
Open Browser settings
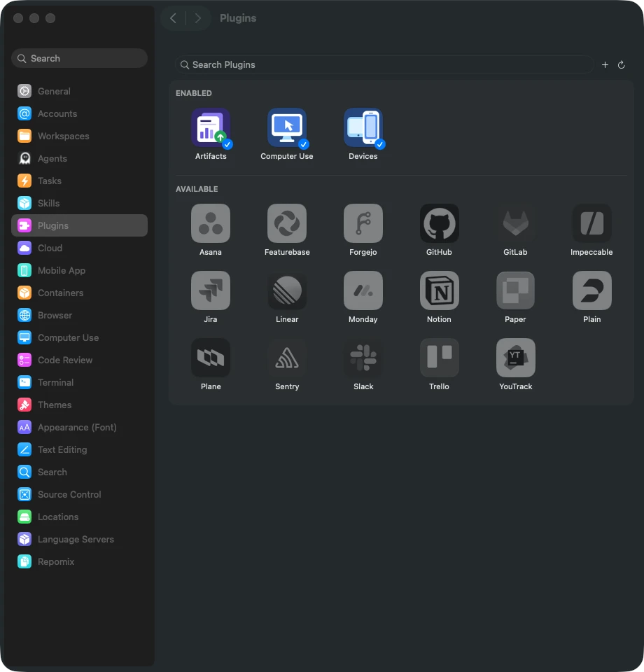79,316
